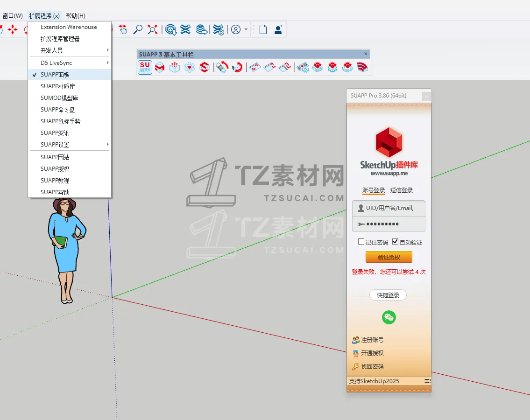The width and height of the screenshot is (530, 420).
Task: Expand the 开发人员 submenu
Action: coord(70,50)
